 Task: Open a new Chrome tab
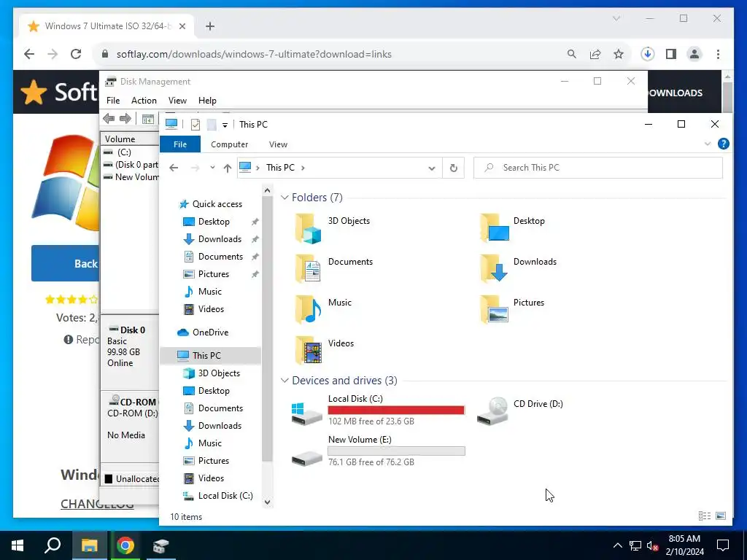click(210, 26)
